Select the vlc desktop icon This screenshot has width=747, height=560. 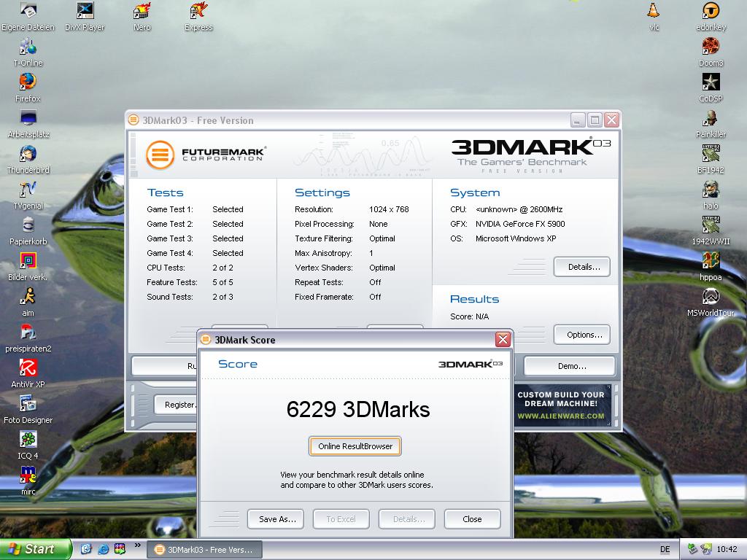[654, 17]
